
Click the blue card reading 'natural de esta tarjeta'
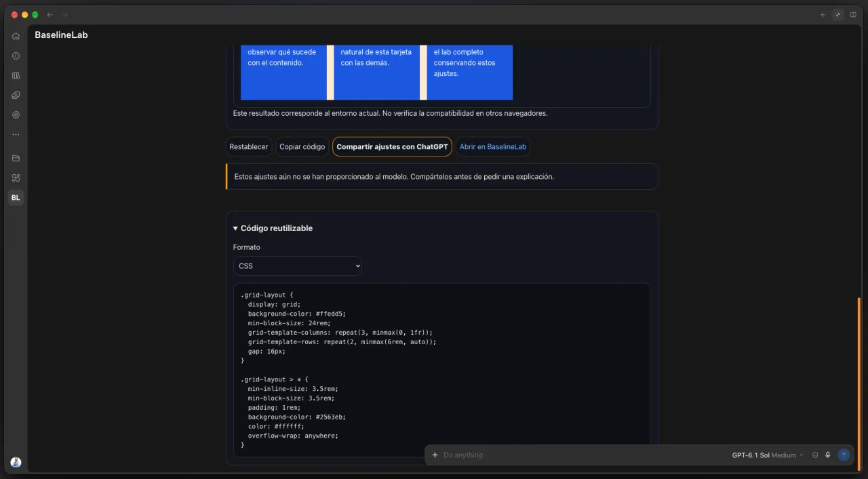point(377,72)
